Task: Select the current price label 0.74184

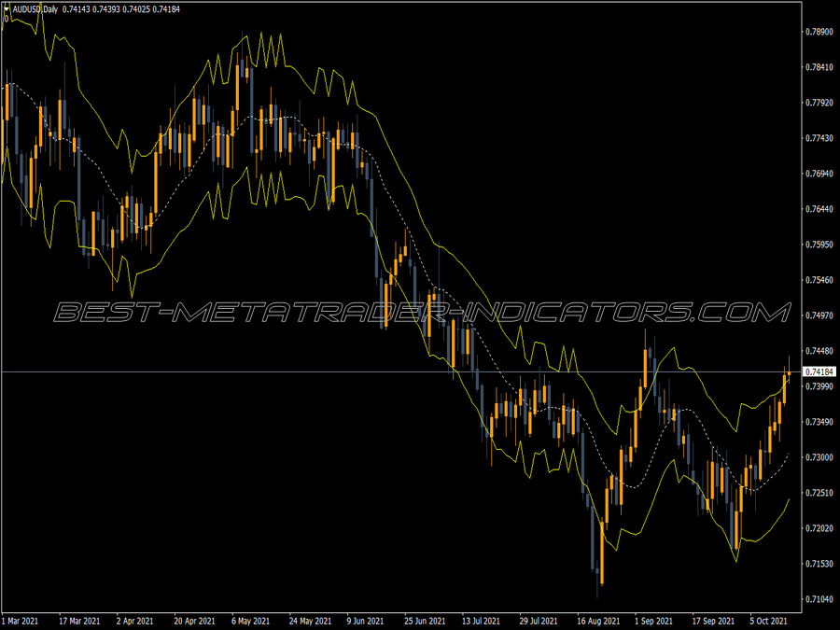Action: click(x=819, y=371)
